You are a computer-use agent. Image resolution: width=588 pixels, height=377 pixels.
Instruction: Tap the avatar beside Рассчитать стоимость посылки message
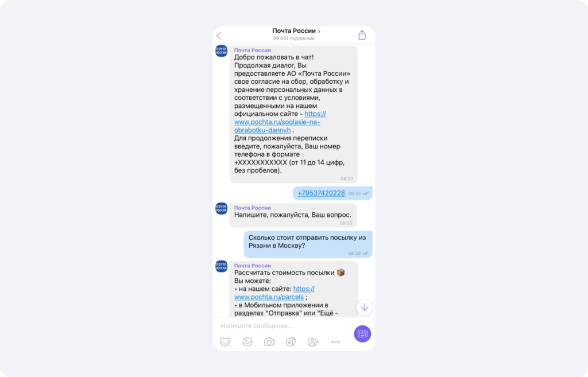coord(221,266)
